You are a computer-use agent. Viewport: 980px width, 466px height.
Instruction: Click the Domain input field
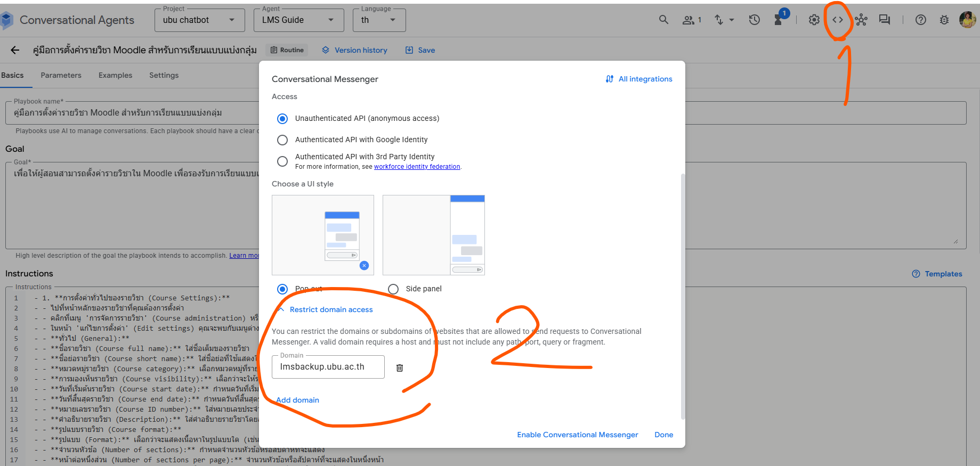pyautogui.click(x=328, y=367)
